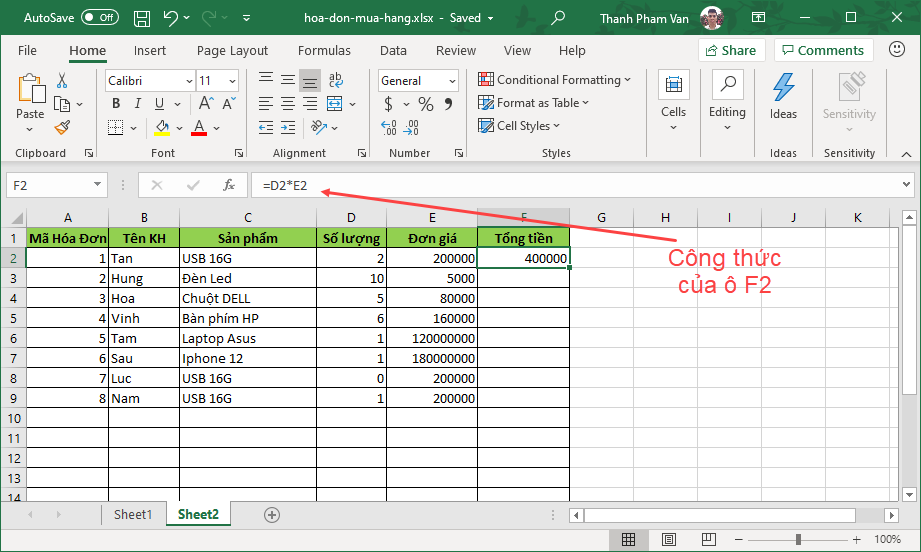Click the Share button
This screenshot has width=921, height=552.
[x=731, y=51]
